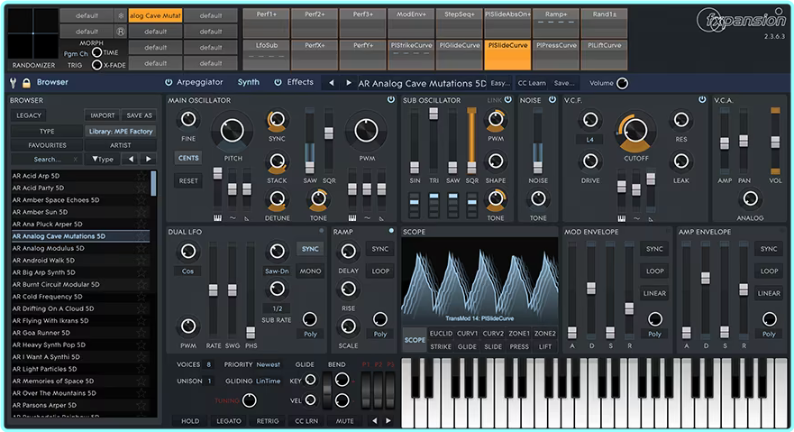The width and height of the screenshot is (794, 432).
Task: Go to next preset arrow in top bar
Action: (348, 83)
